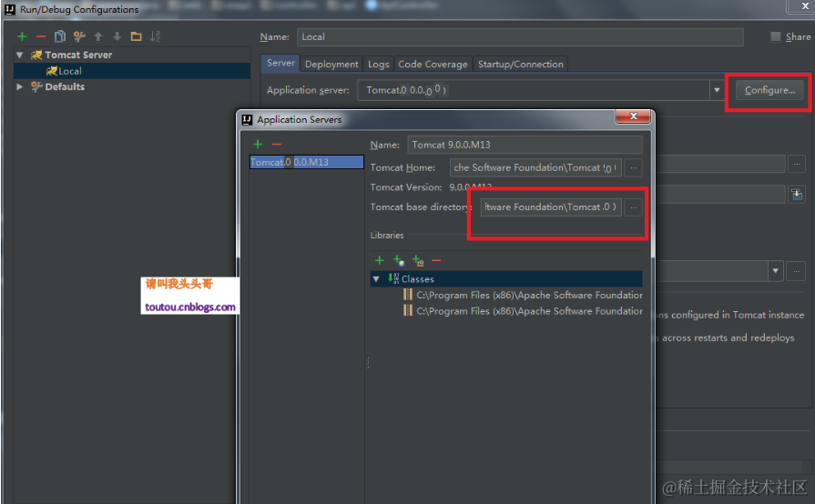Click Configure... button for application server
The image size is (815, 504).
pyautogui.click(x=769, y=90)
